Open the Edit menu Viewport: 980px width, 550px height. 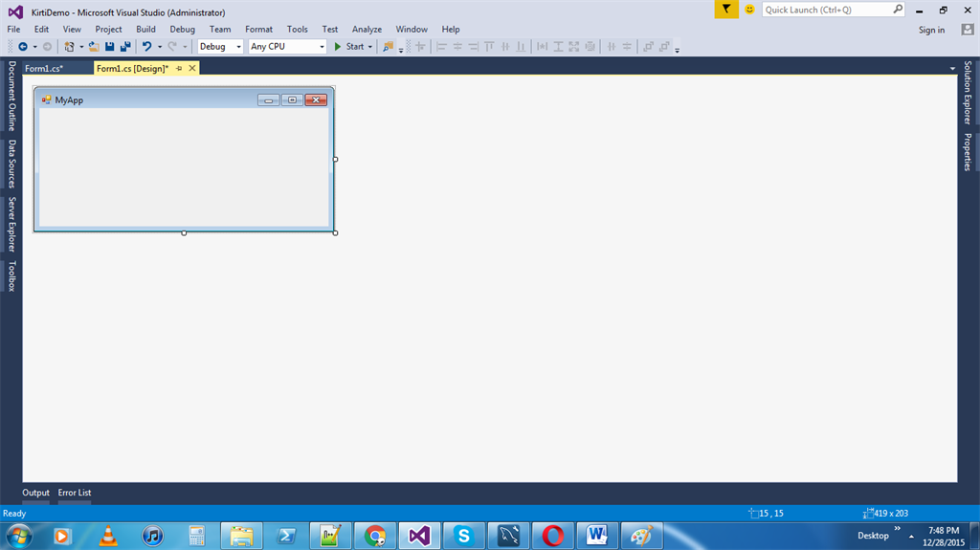(41, 30)
